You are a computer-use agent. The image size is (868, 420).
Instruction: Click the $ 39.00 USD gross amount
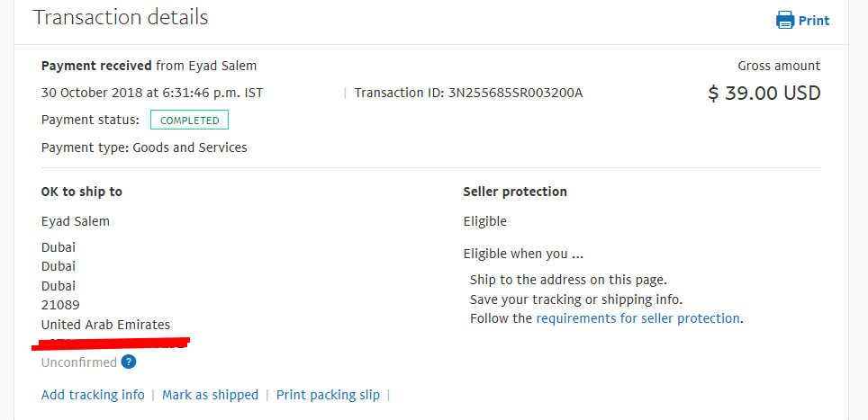(x=764, y=94)
